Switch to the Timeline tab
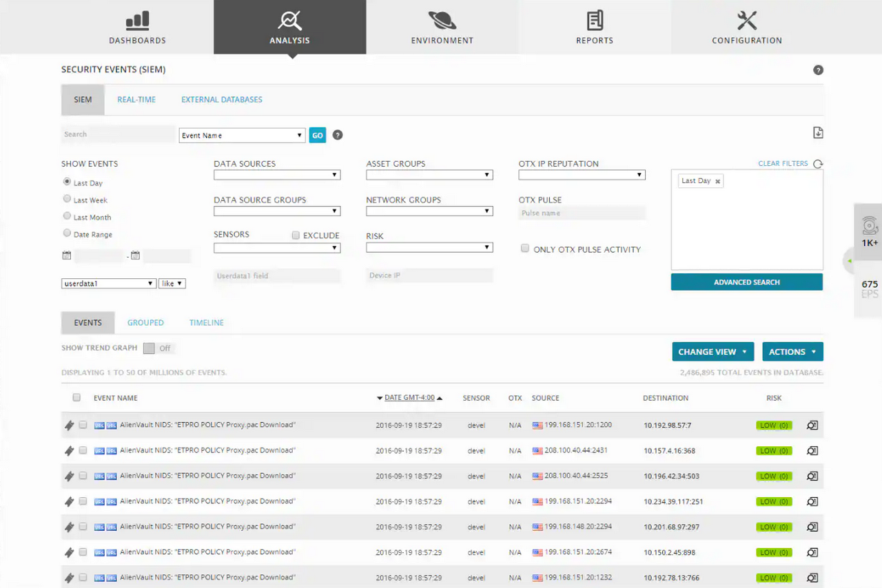Screen dimensions: 882x588 point(207,323)
